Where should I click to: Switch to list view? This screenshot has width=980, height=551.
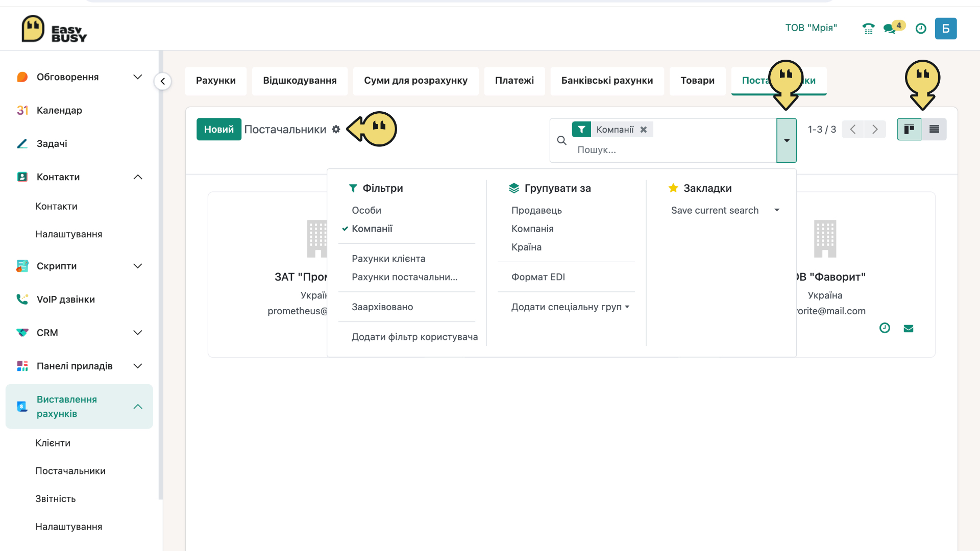934,129
